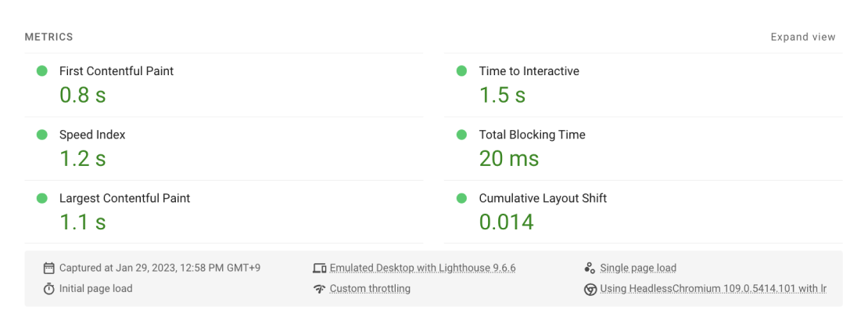Screen dimensions: 868x332
Task: Click the devices icon beside Emulated Desktop
Action: click(x=319, y=269)
